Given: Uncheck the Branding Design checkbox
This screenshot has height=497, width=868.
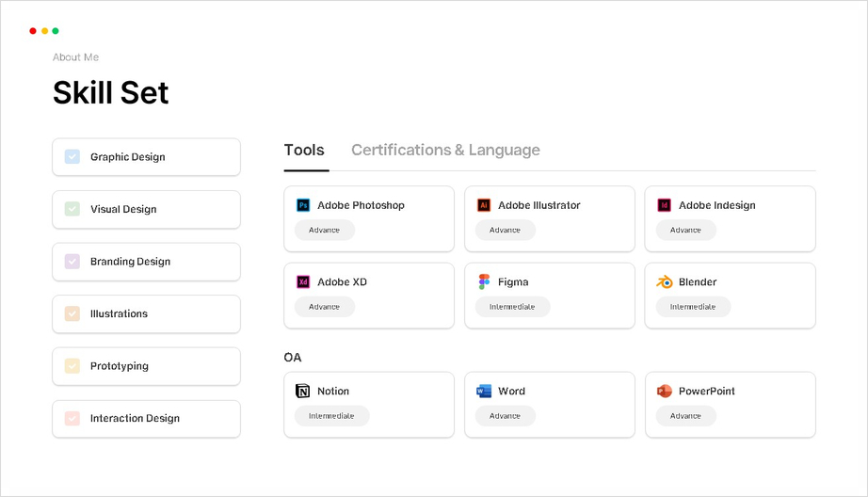Looking at the screenshot, I should tap(72, 262).
